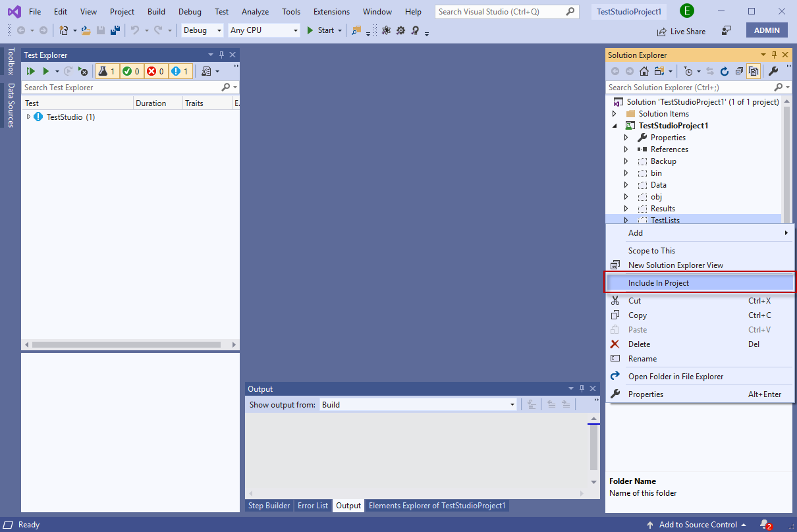
Task: Click the Properties wrench icon in Solution Explorer toolbar
Action: click(x=773, y=71)
